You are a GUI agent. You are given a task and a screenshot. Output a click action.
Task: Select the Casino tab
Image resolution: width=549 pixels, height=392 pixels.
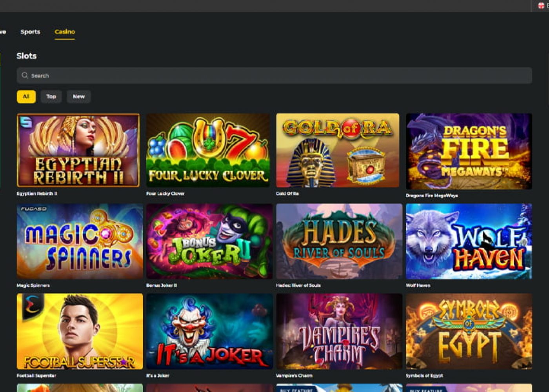point(65,32)
